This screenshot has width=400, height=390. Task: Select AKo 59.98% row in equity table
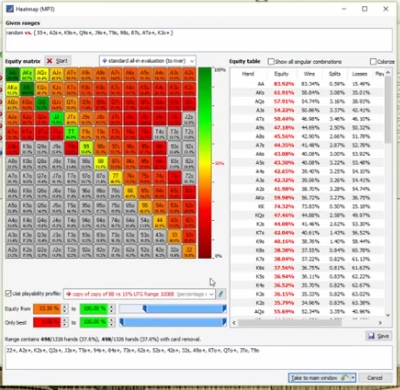[x=307, y=198]
